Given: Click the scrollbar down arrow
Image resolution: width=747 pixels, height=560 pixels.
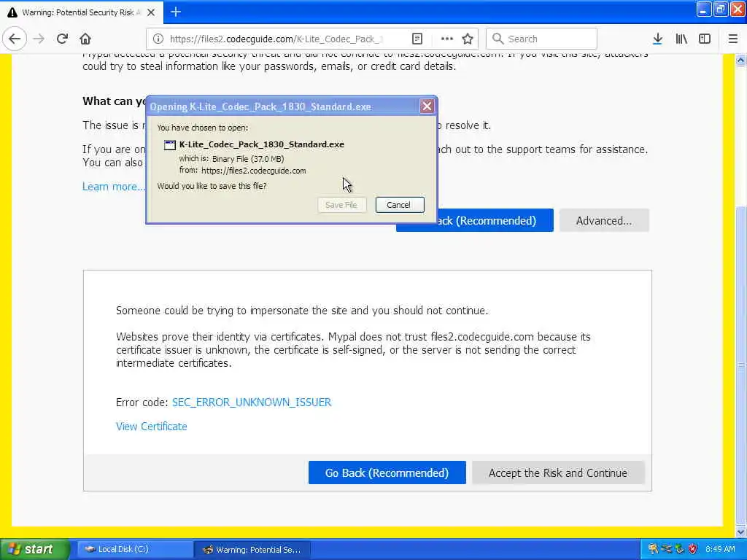Looking at the screenshot, I should coord(741,532).
